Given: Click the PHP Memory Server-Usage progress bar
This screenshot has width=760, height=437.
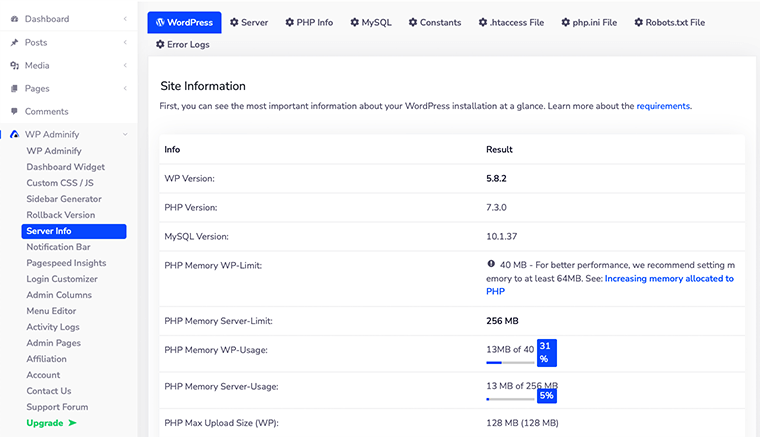Looking at the screenshot, I should point(510,399).
